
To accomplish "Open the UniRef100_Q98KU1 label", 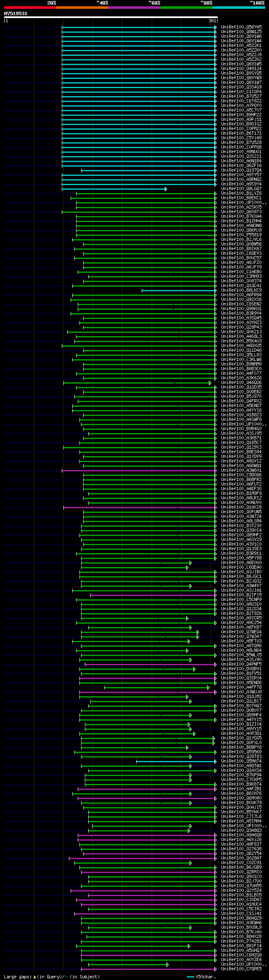I will (241, 309).
